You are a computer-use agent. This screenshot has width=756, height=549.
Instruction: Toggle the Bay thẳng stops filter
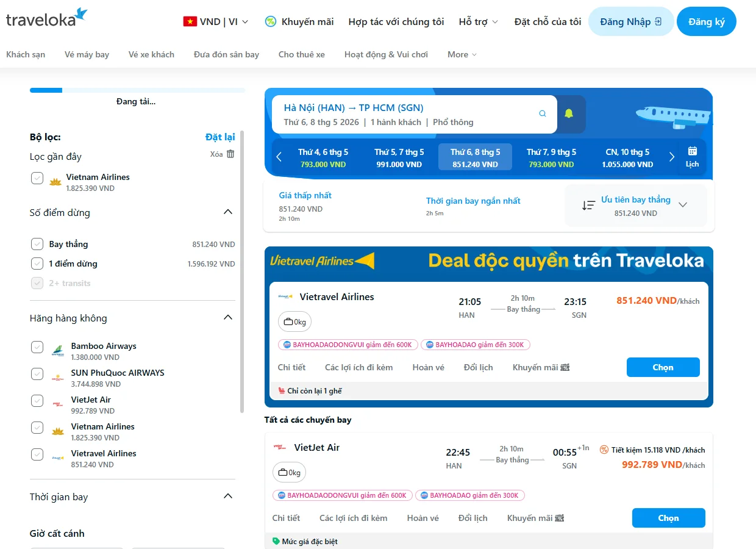[37, 244]
